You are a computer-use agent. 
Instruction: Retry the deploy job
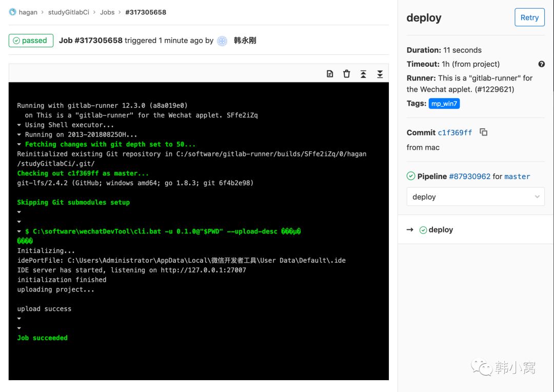click(x=529, y=17)
